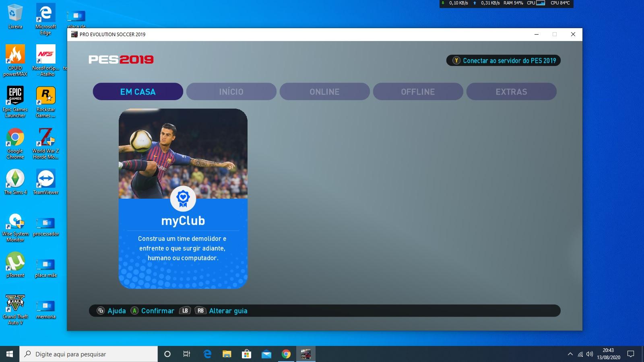This screenshot has height=362, width=644.
Task: Select the memoria desktop file
Action: 45,309
